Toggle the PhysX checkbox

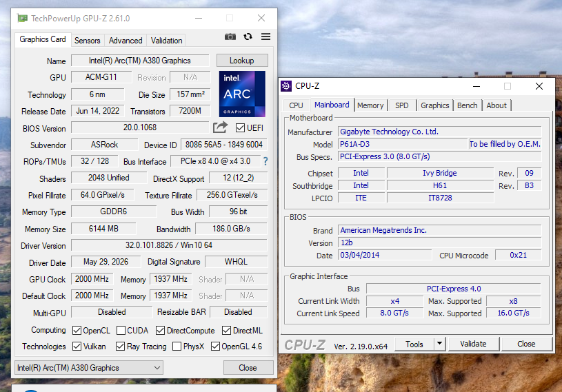tap(177, 346)
